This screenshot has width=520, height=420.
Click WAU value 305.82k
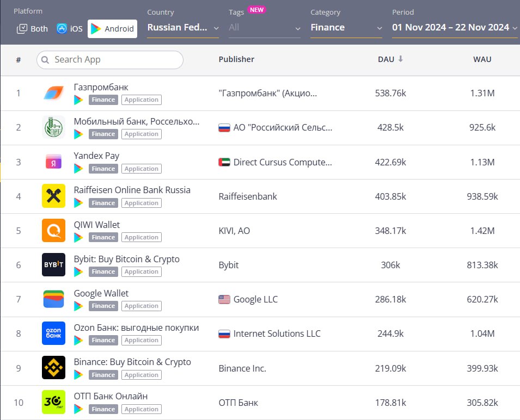click(x=482, y=403)
